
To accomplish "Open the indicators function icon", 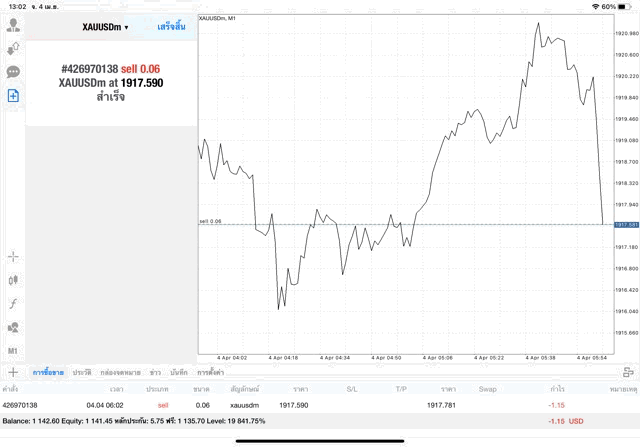I will (x=13, y=303).
